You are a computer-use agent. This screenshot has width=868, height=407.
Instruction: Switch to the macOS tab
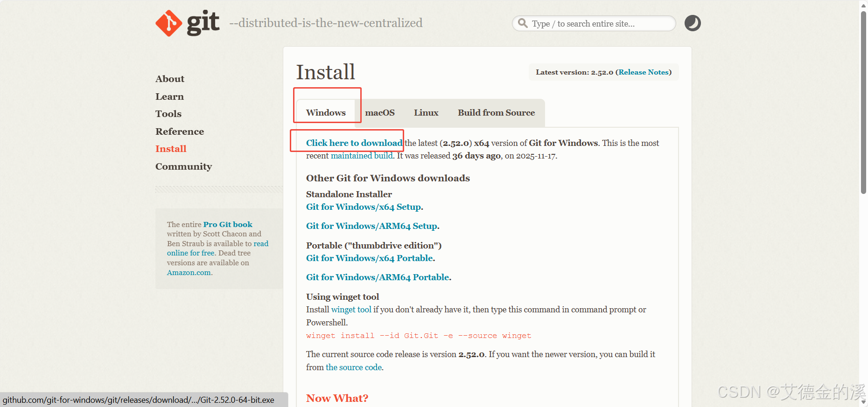click(380, 113)
